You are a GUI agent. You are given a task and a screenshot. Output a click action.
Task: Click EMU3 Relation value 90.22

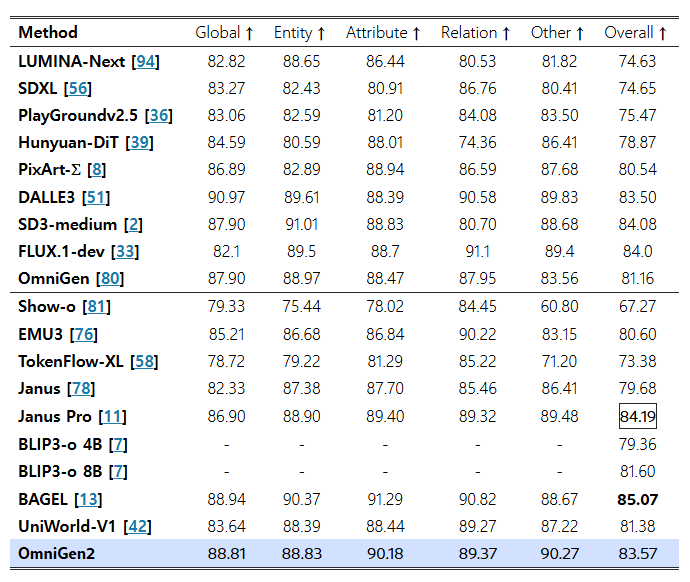coord(477,334)
